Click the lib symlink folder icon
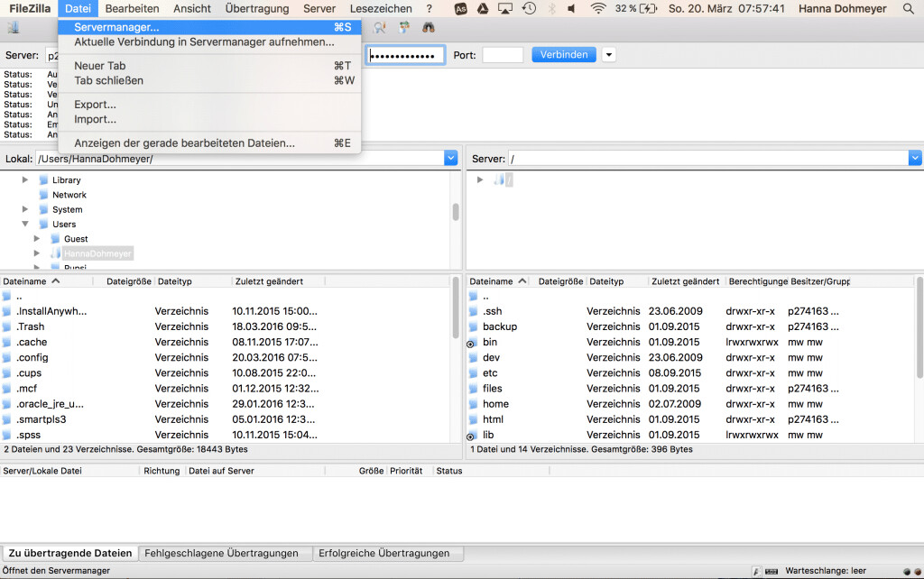This screenshot has width=924, height=579. point(473,436)
